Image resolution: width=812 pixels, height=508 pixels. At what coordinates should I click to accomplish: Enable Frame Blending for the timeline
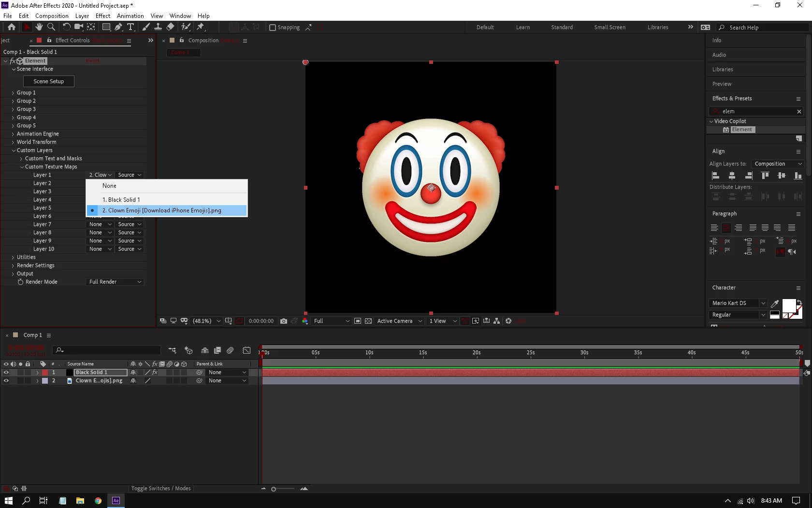[217, 350]
